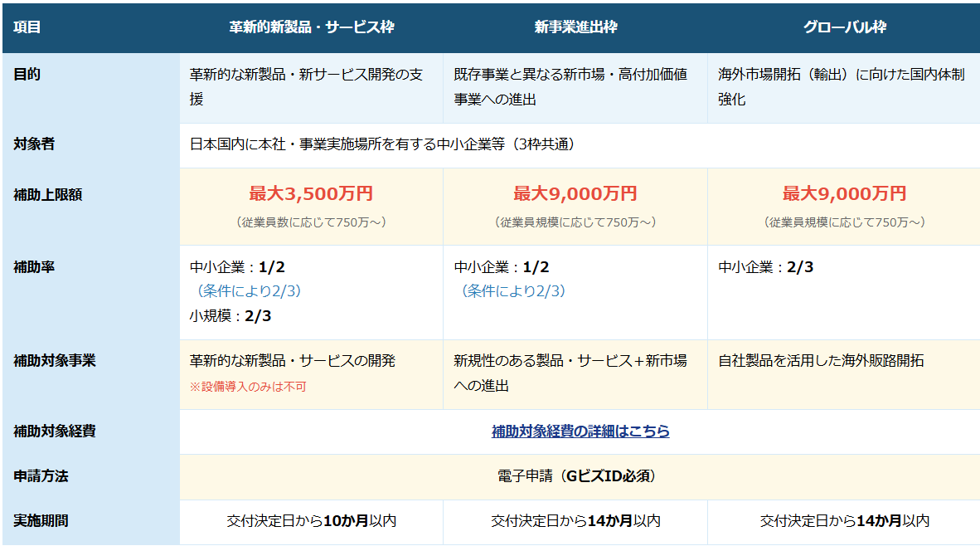980x546 pixels.
Task: Select the 革新的新製品・サービス枠 column header
Action: [311, 27]
